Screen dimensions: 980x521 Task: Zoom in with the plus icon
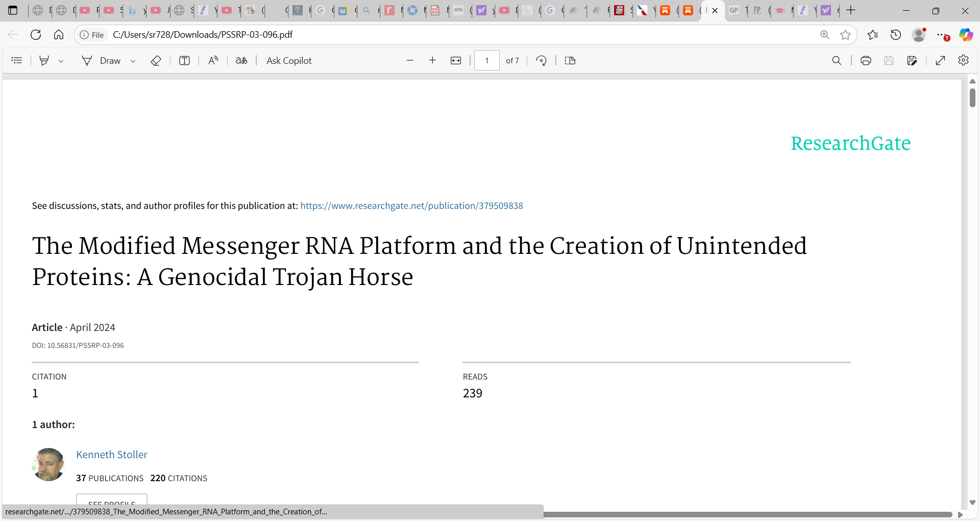[432, 60]
